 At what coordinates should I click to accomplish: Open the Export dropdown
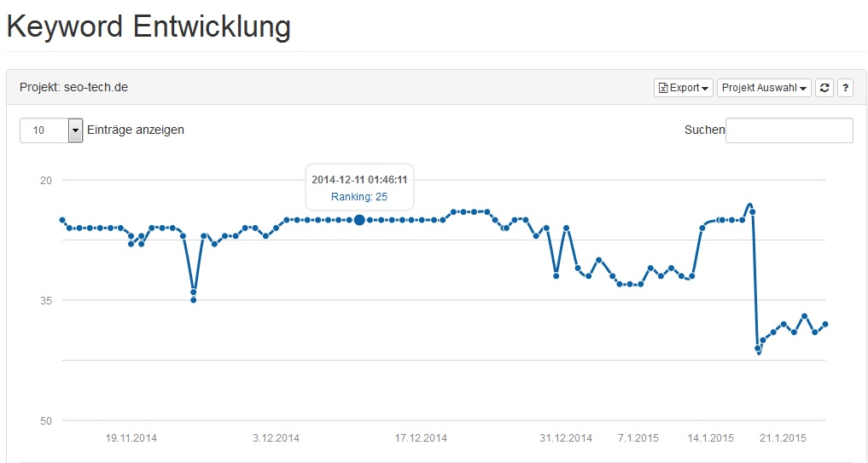coord(683,88)
